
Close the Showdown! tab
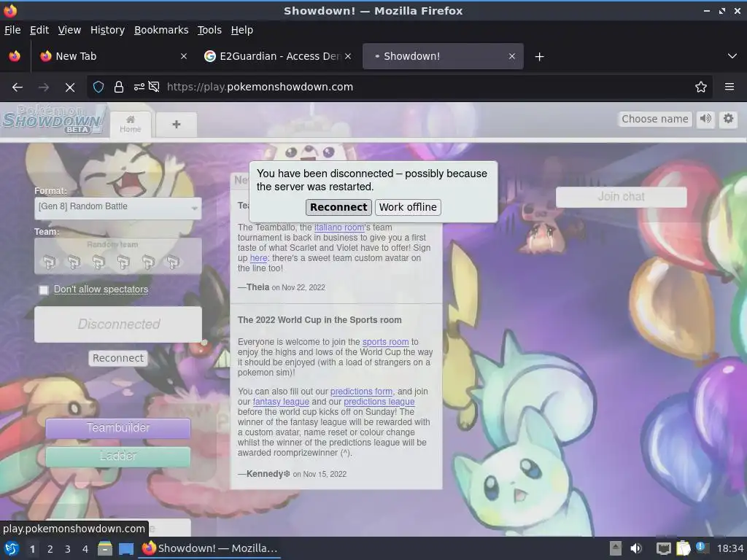tap(511, 56)
